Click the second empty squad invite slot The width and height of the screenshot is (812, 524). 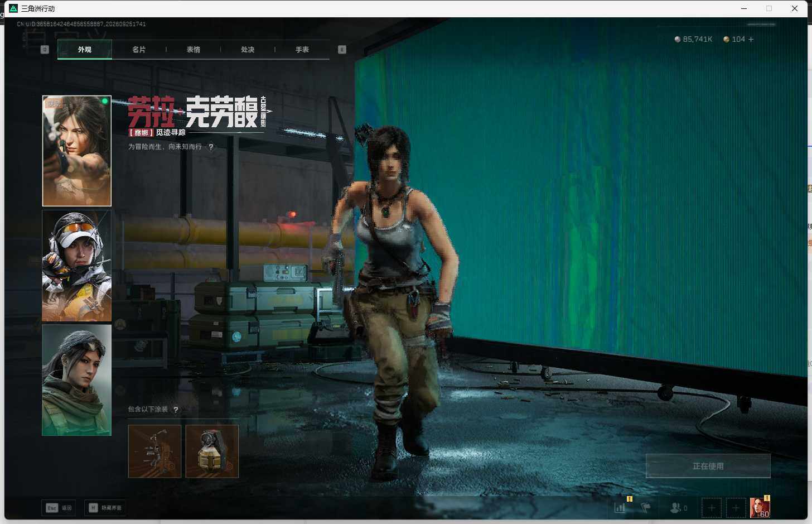[736, 508]
